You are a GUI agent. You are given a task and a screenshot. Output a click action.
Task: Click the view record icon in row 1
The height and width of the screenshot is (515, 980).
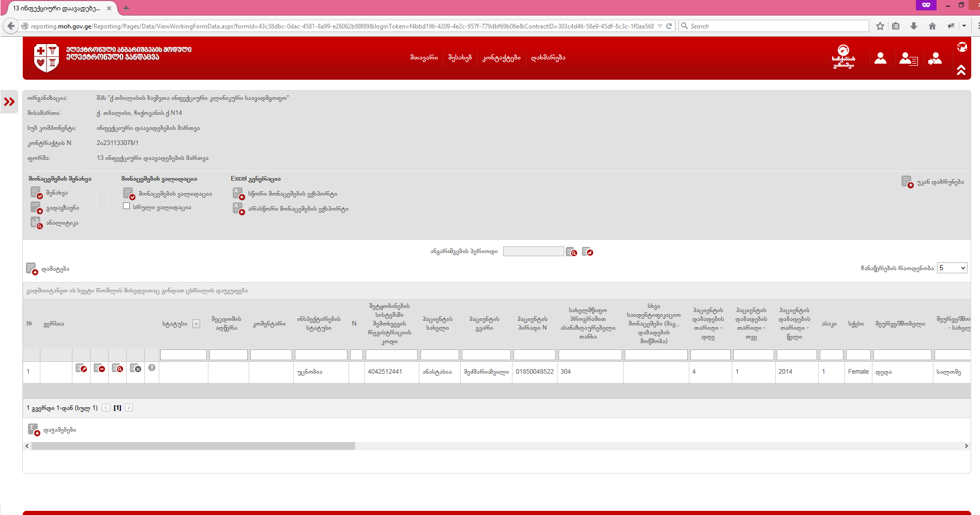(x=117, y=368)
